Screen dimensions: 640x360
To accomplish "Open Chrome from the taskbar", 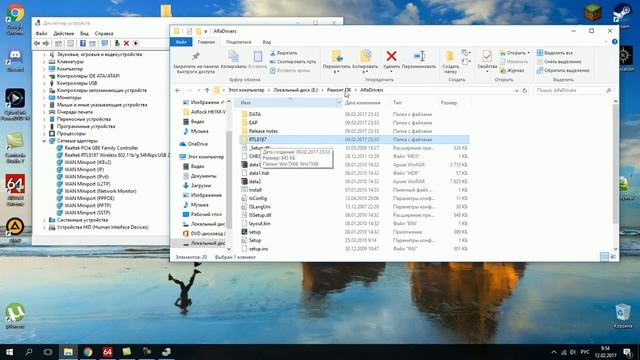I will 88,352.
